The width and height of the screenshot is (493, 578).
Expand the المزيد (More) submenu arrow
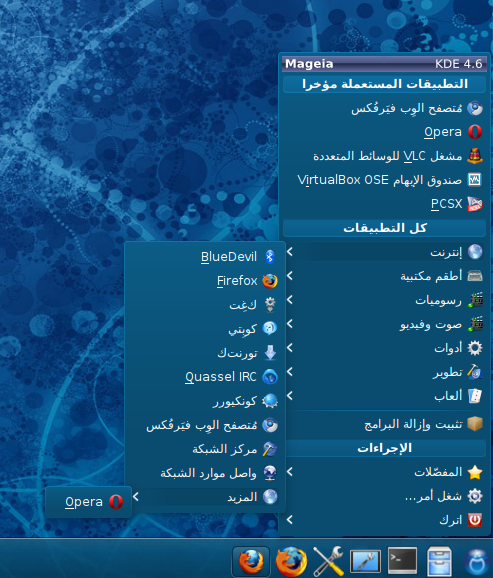(x=136, y=497)
